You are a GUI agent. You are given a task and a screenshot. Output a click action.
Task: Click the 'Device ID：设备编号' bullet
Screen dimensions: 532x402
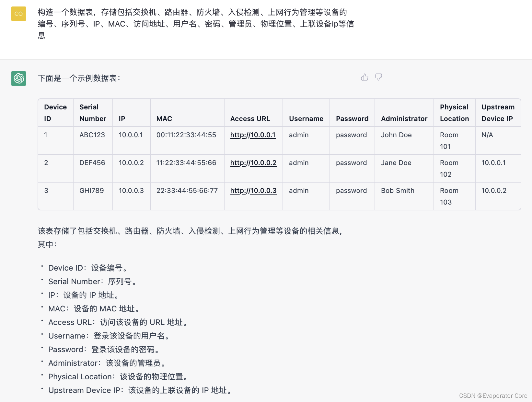tap(88, 268)
